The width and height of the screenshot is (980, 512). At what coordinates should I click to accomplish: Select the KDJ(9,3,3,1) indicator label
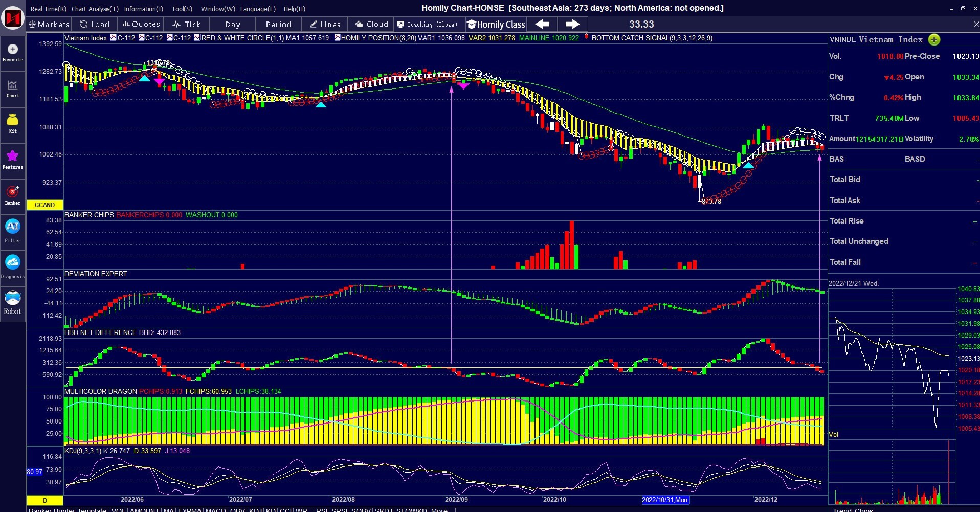83,451
